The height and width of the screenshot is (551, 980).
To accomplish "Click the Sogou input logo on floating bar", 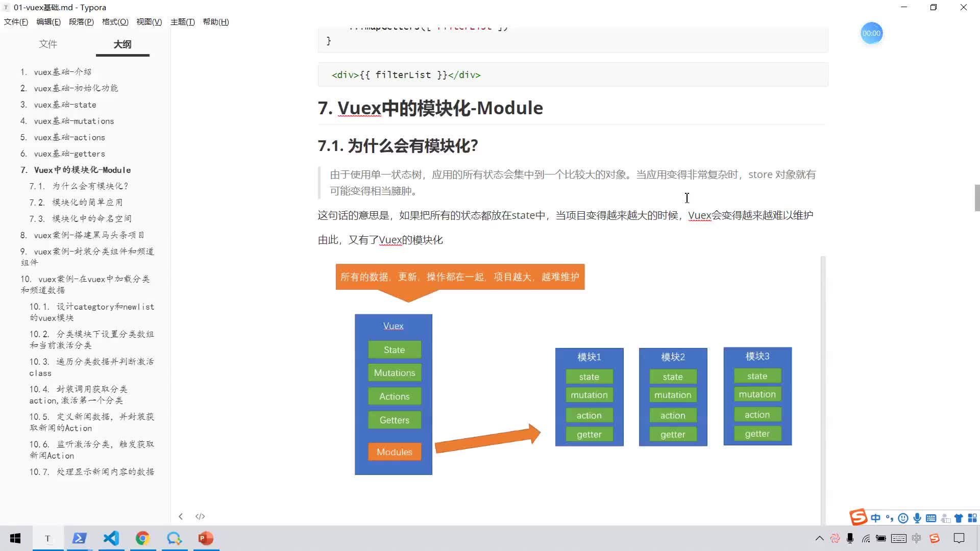I will tap(859, 517).
